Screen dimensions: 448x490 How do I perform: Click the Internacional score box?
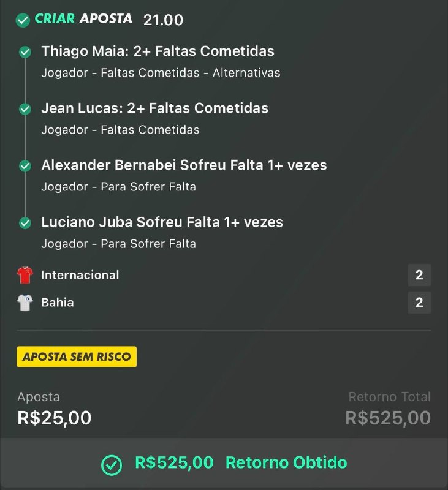[419, 275]
